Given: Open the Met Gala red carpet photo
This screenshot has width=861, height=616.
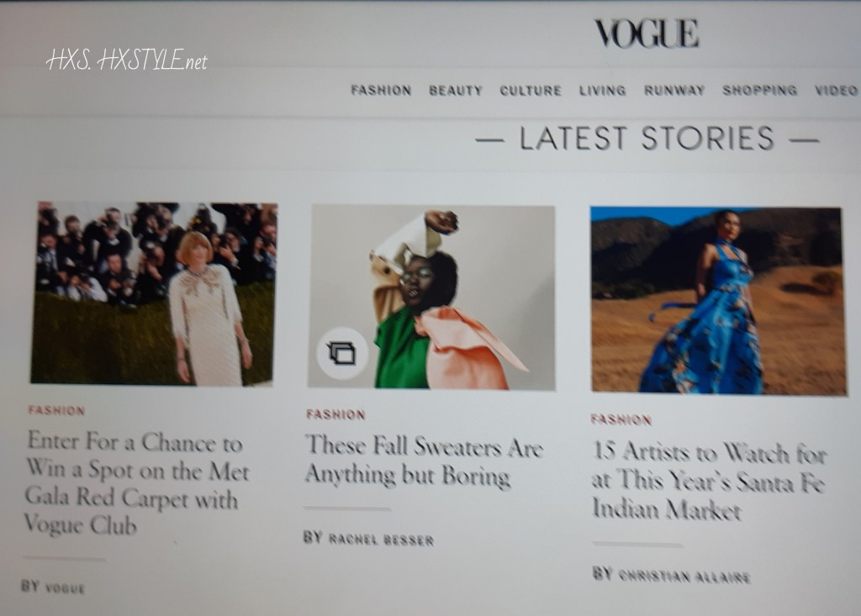Looking at the screenshot, I should (x=153, y=294).
